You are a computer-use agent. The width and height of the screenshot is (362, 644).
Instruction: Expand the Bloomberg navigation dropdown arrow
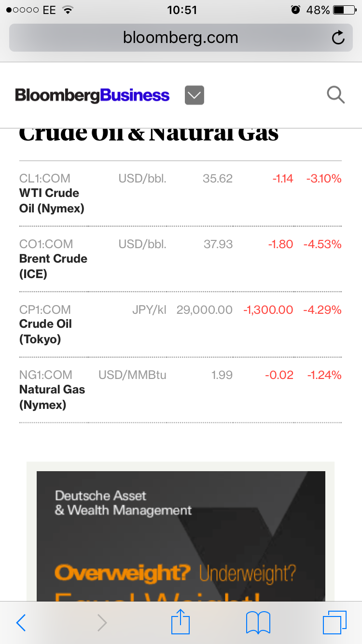(x=195, y=95)
